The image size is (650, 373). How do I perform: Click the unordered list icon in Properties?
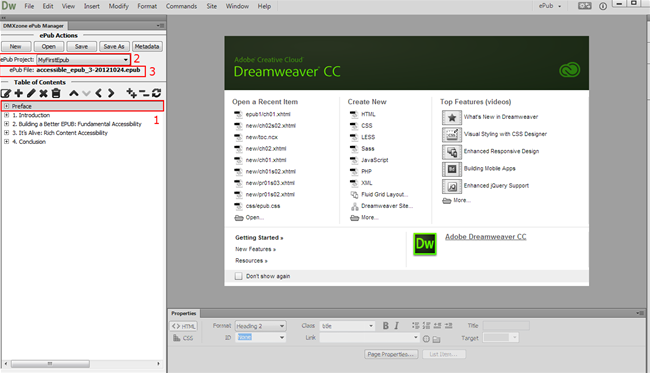click(x=415, y=326)
